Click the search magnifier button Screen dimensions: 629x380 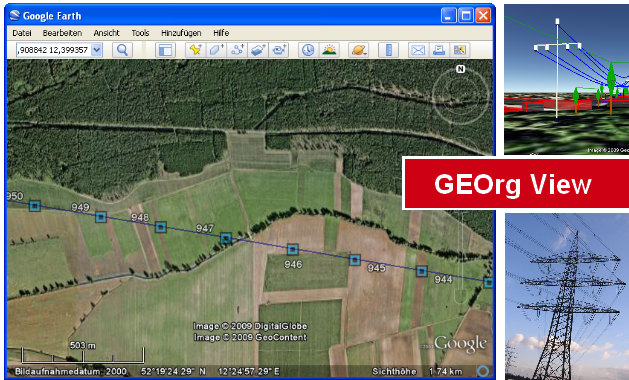tap(122, 50)
